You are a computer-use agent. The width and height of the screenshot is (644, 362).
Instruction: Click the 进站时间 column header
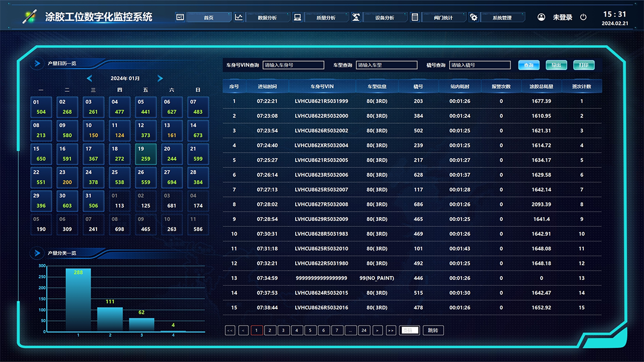point(267,86)
